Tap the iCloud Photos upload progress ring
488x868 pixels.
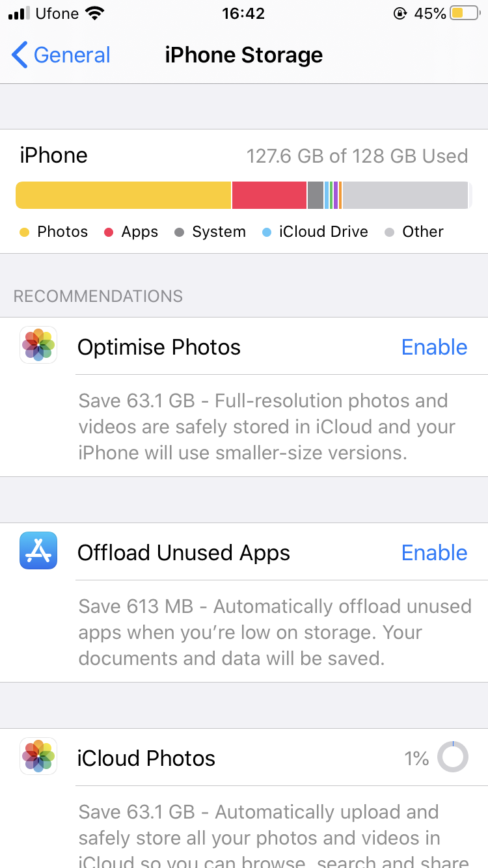point(452,757)
